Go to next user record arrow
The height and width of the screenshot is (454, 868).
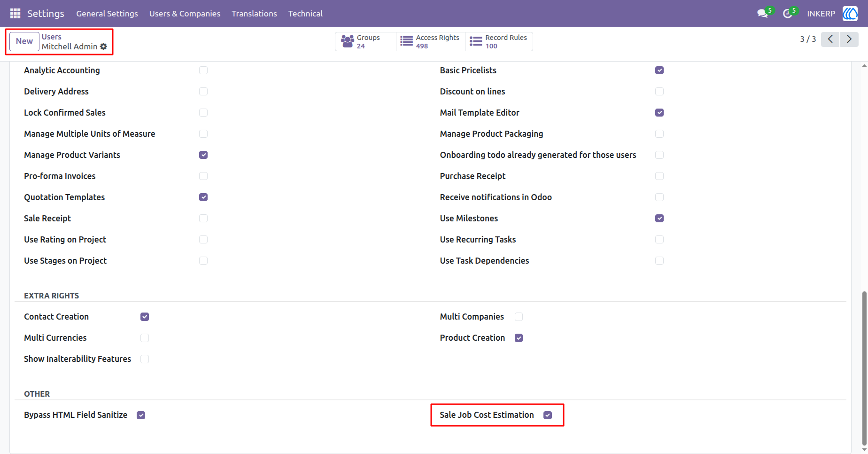849,39
